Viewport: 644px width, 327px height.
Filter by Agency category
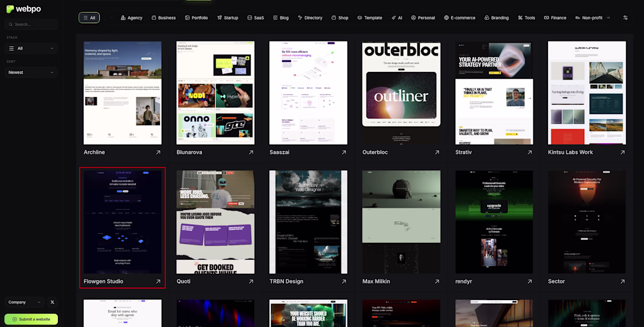[131, 18]
